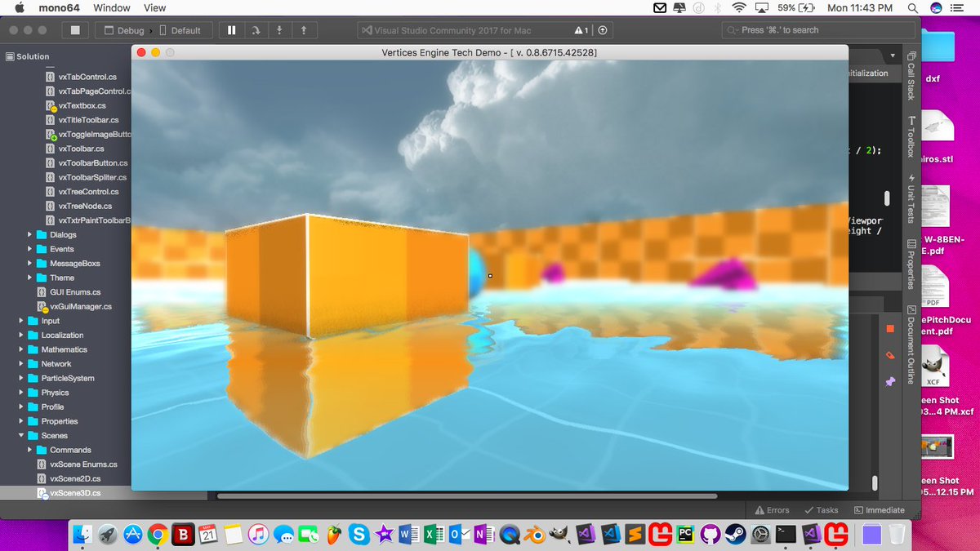Open Terminal from the Dock

[786, 535]
